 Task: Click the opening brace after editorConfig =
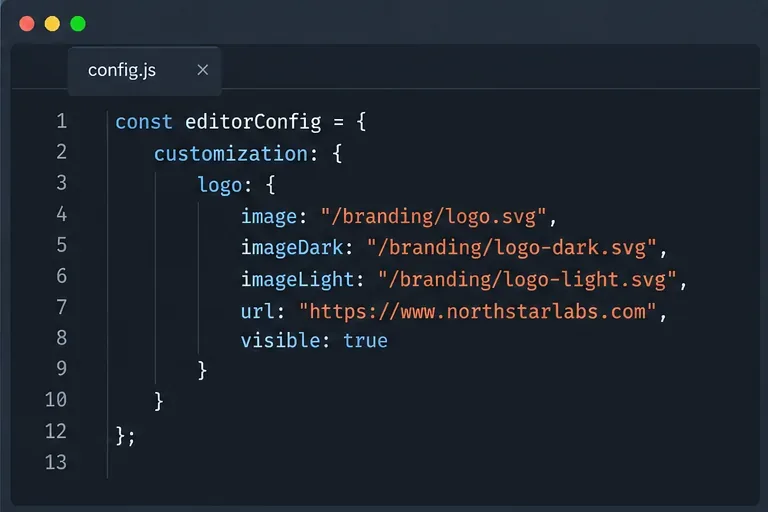(x=361, y=122)
